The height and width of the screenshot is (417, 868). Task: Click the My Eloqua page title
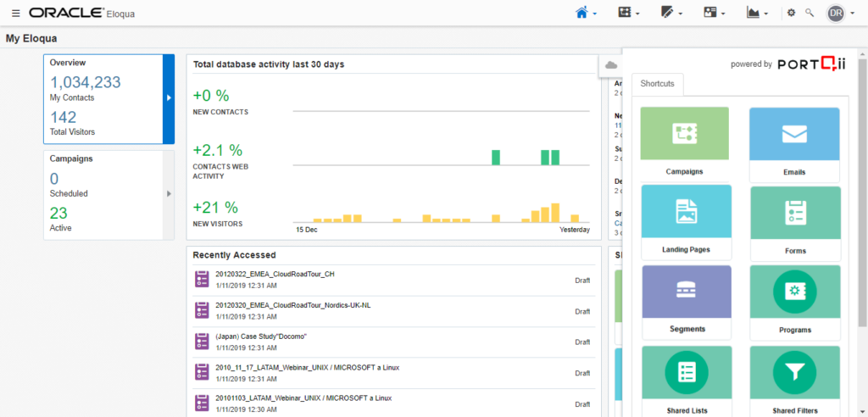pyautogui.click(x=31, y=39)
